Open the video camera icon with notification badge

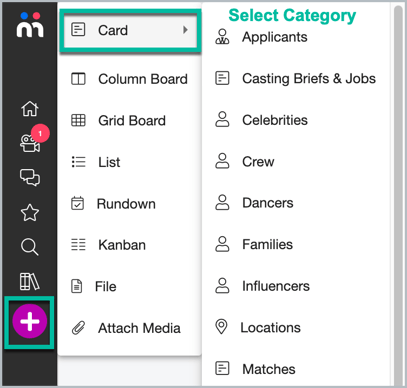point(30,144)
